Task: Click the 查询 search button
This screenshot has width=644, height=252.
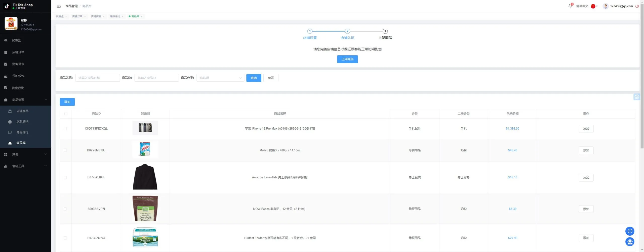Action: (254, 78)
